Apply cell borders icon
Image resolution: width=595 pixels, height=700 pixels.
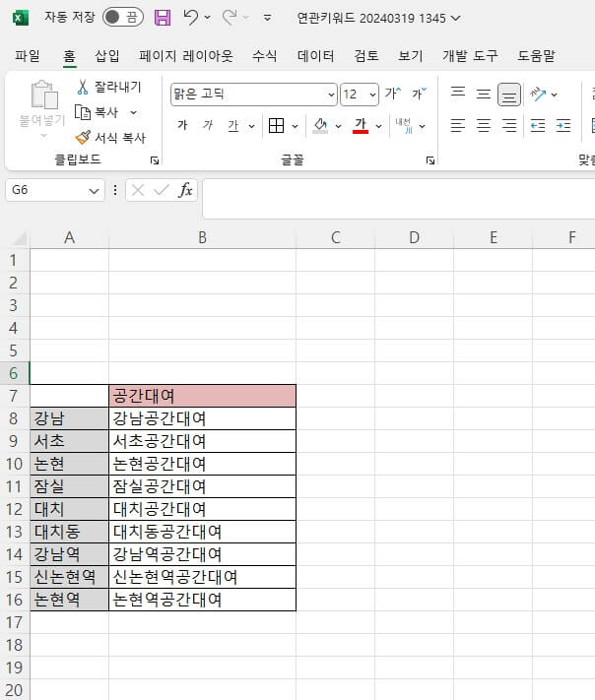(x=276, y=126)
